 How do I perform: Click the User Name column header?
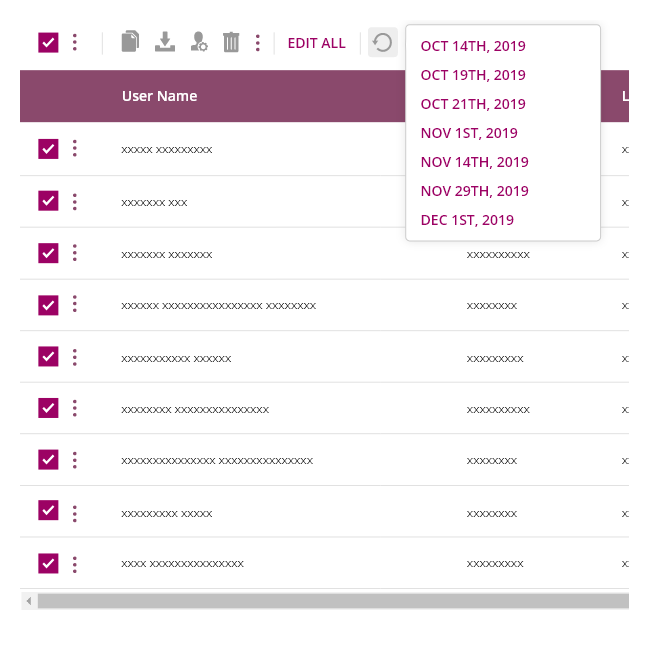159,96
